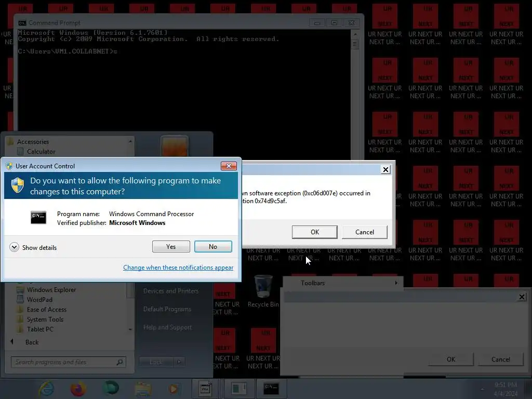This screenshot has width=532, height=399.
Task: Click Yes in the User Account Control prompt
Action: [171, 247]
